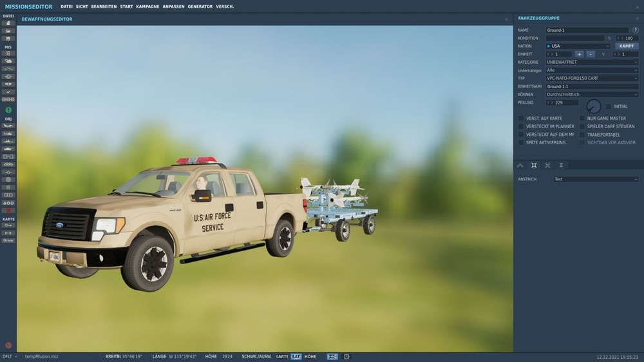Open the DATEI menu
This screenshot has width=644, height=362.
coord(66,6)
